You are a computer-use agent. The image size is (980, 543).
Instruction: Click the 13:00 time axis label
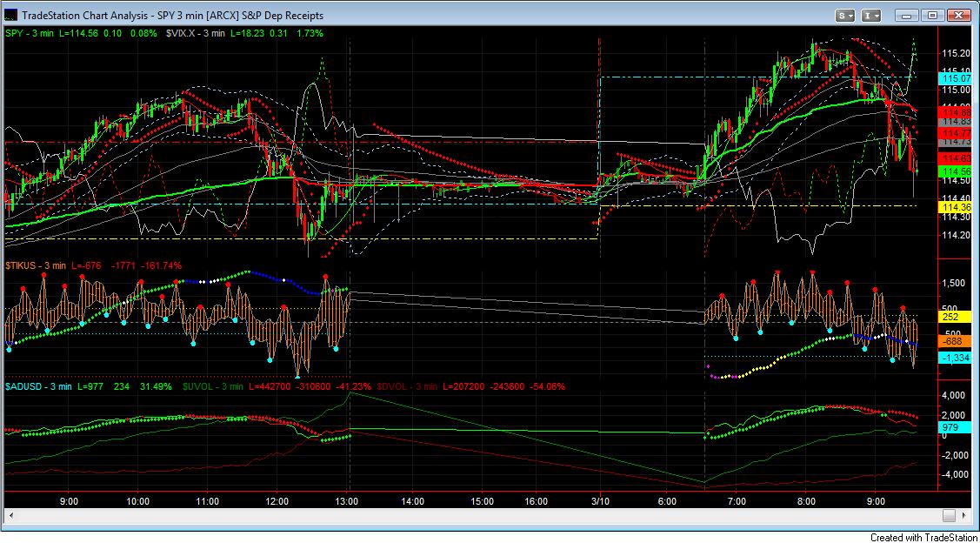347,501
